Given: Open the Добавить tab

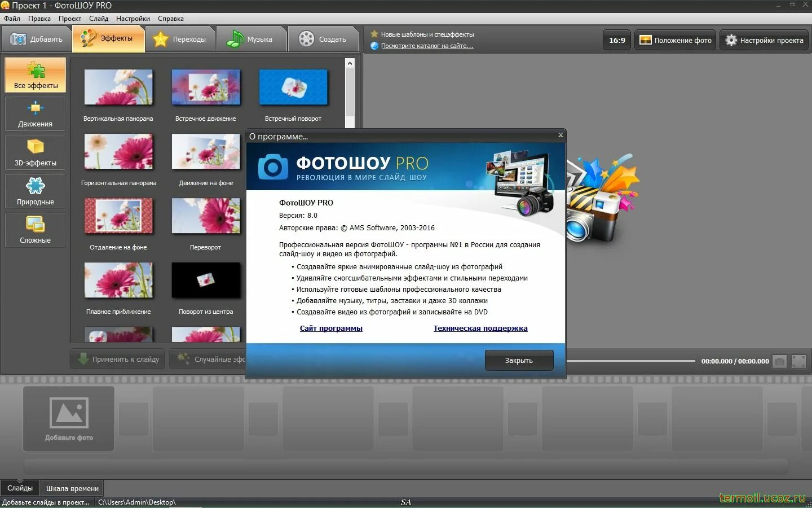Looking at the screenshot, I should [x=37, y=39].
